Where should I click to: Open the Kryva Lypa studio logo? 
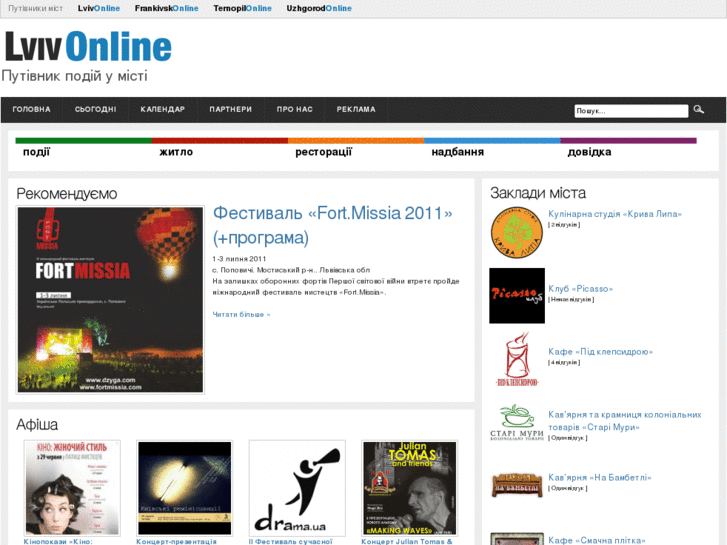click(x=517, y=232)
